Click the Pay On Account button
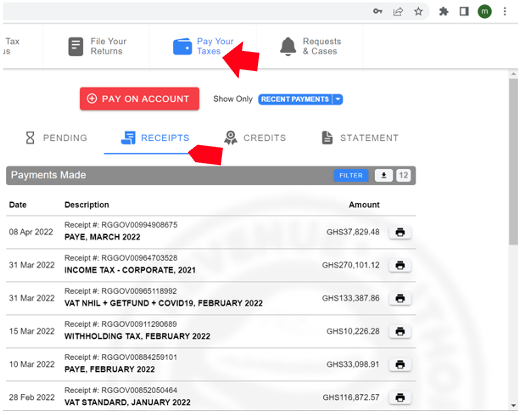This screenshot has height=415, width=522. [x=139, y=99]
